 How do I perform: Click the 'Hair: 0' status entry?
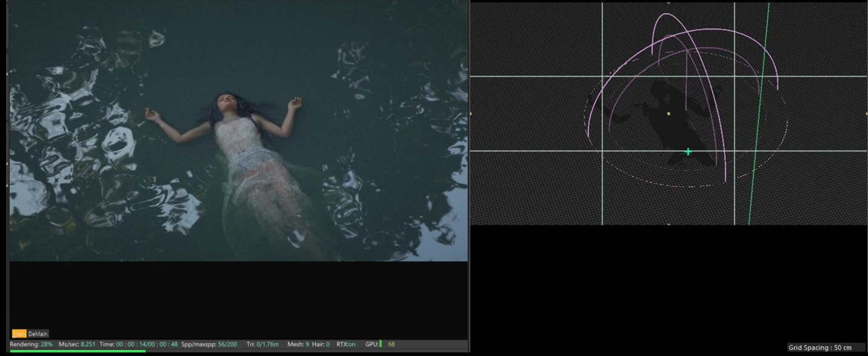click(x=321, y=344)
